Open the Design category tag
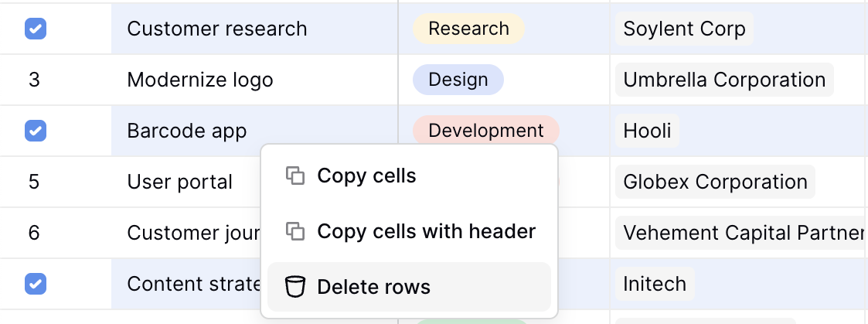The width and height of the screenshot is (868, 324). point(458,80)
